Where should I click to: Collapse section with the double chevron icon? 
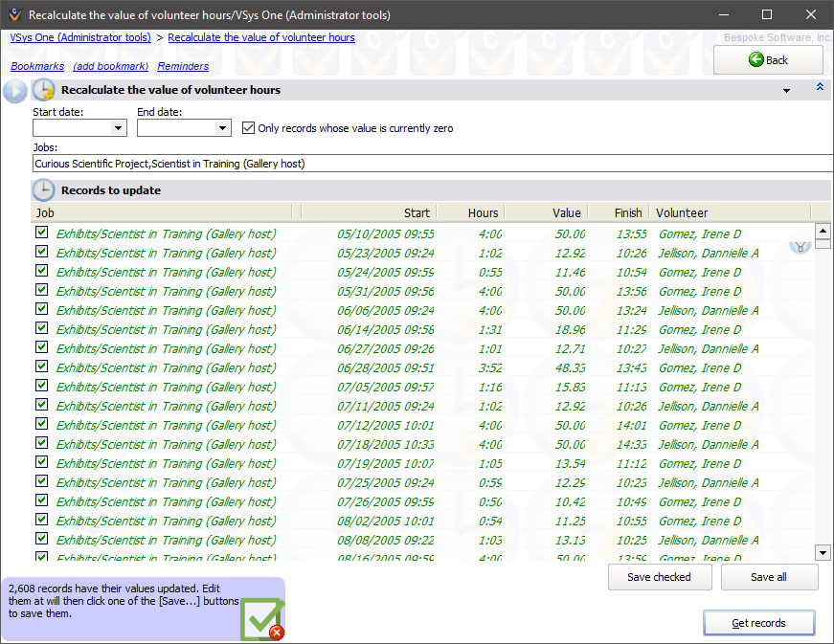tap(819, 87)
